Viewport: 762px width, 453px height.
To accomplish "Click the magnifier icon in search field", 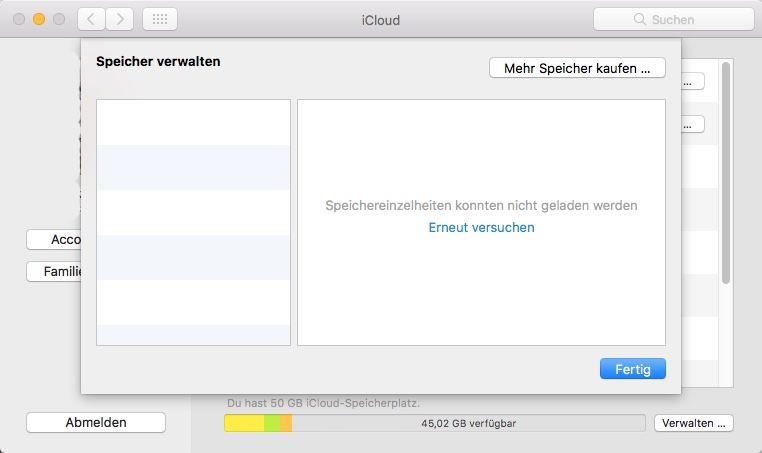I will (640, 19).
